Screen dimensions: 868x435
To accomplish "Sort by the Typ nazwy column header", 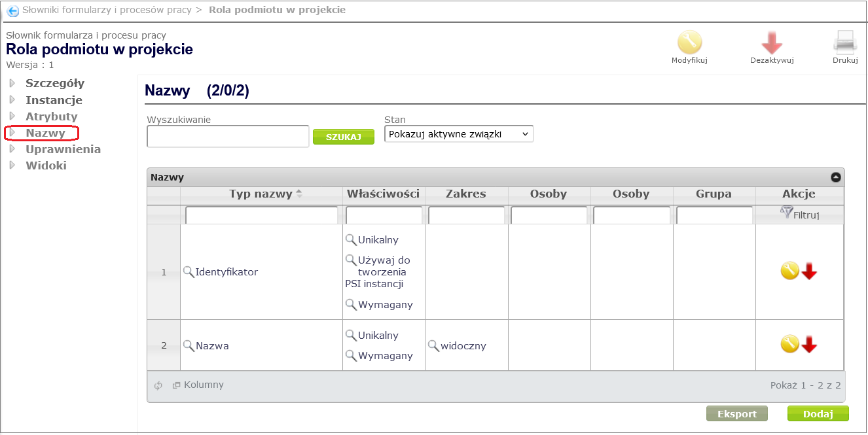I will (x=261, y=194).
